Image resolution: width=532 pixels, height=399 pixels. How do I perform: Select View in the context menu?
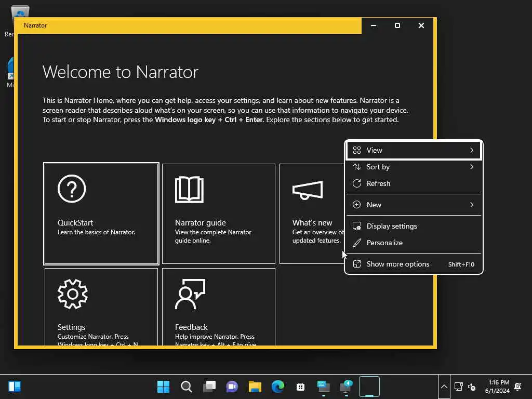tap(414, 150)
